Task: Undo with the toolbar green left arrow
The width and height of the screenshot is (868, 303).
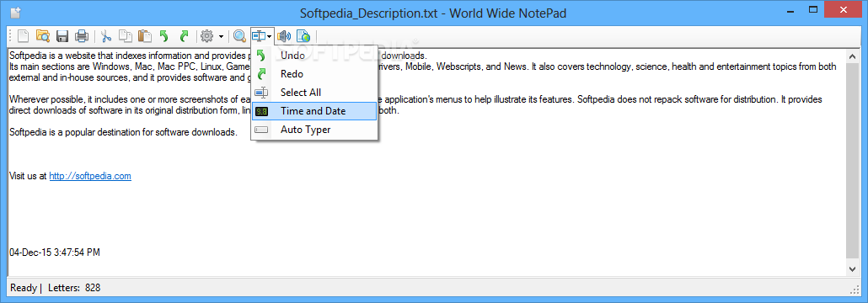Action: click(163, 36)
